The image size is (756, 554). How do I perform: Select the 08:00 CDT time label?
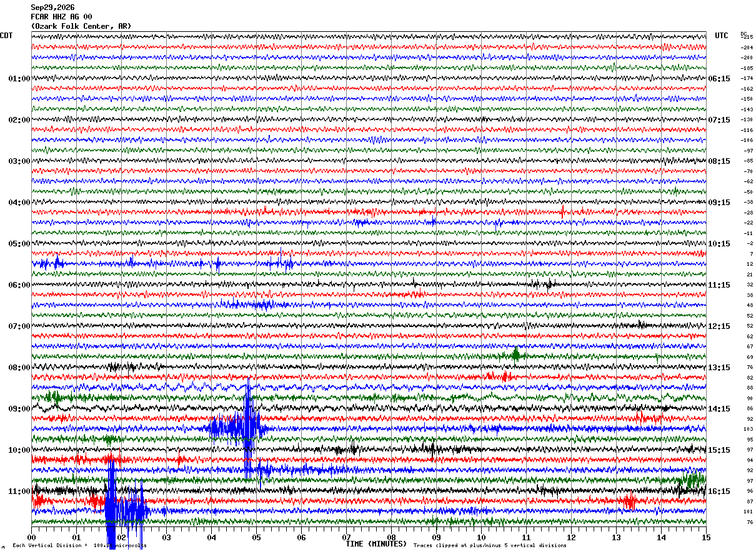19,368
